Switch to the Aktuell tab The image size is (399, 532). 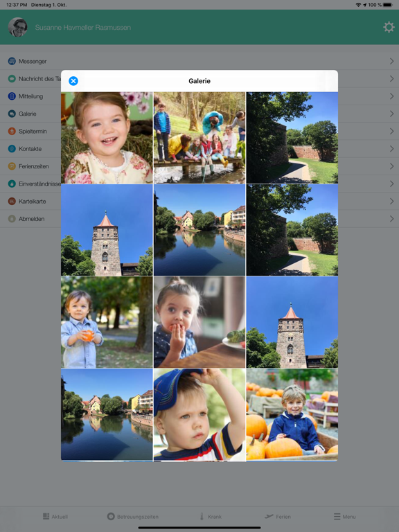[55, 516]
